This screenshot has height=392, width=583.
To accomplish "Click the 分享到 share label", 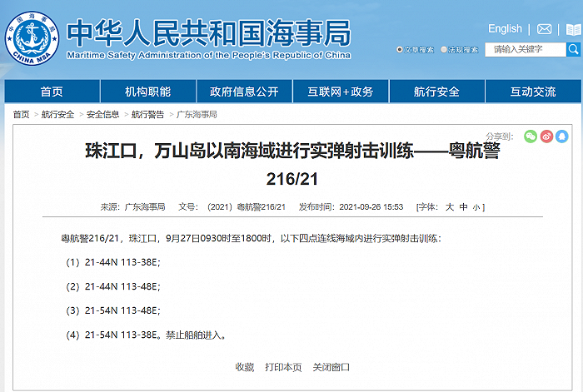I will click(x=500, y=136).
